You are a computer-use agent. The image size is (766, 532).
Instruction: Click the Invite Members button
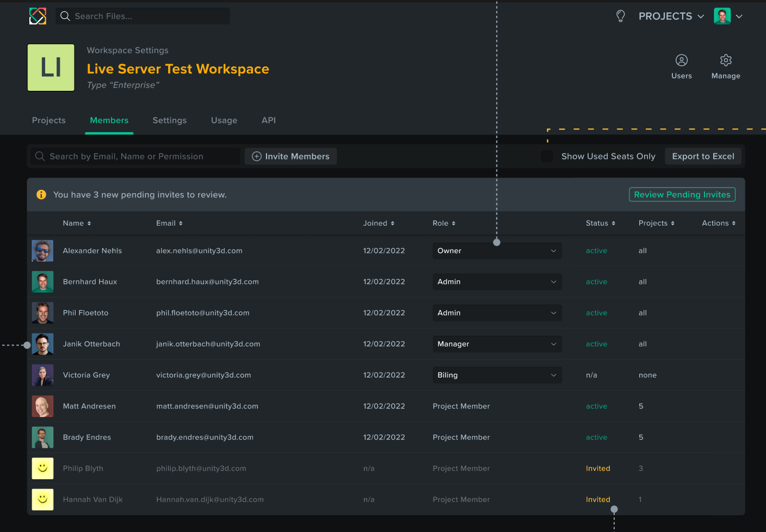[x=291, y=157]
